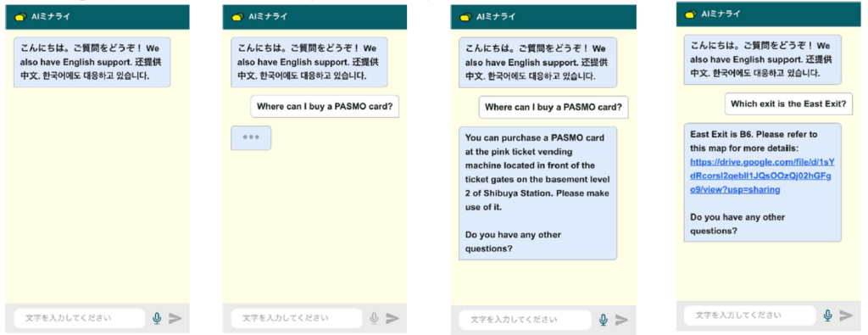The height and width of the screenshot is (335, 868).
Task: Click the AIミナライ logo in the PASMO answer chat
Action: click(x=465, y=17)
